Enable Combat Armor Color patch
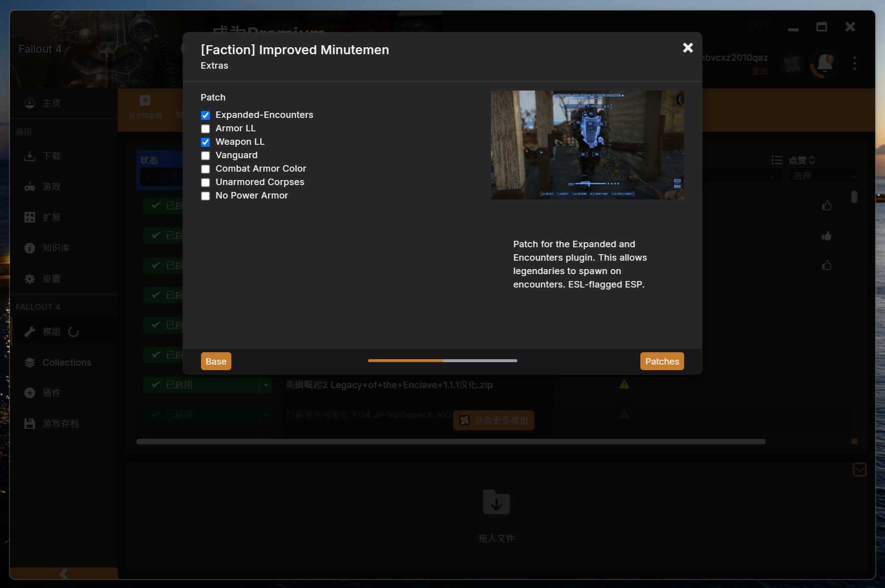This screenshot has height=588, width=885. 205,169
